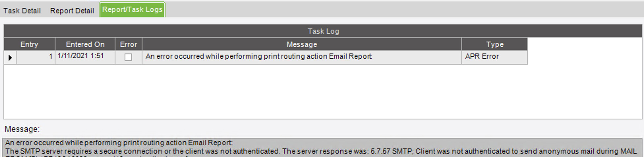Select the Report/Task Logs tab
This screenshot has width=644, height=157.
[132, 10]
